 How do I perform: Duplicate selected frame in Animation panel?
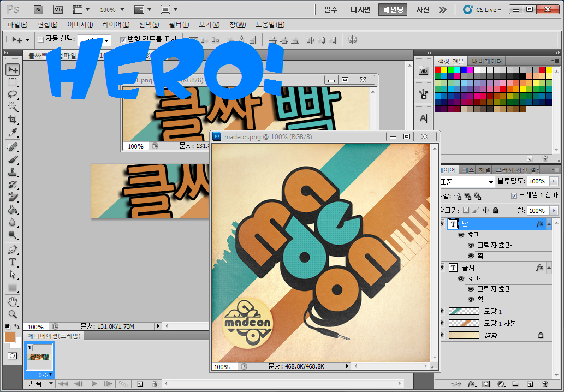[140, 384]
